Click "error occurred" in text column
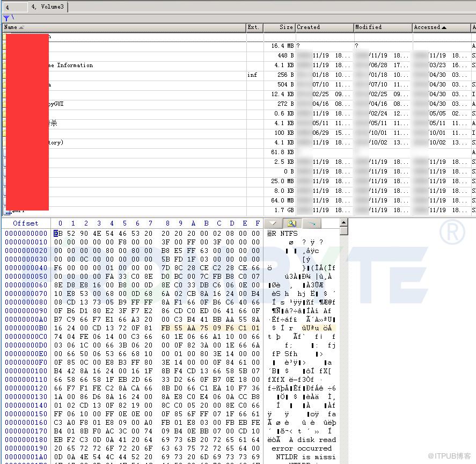 coord(302,448)
